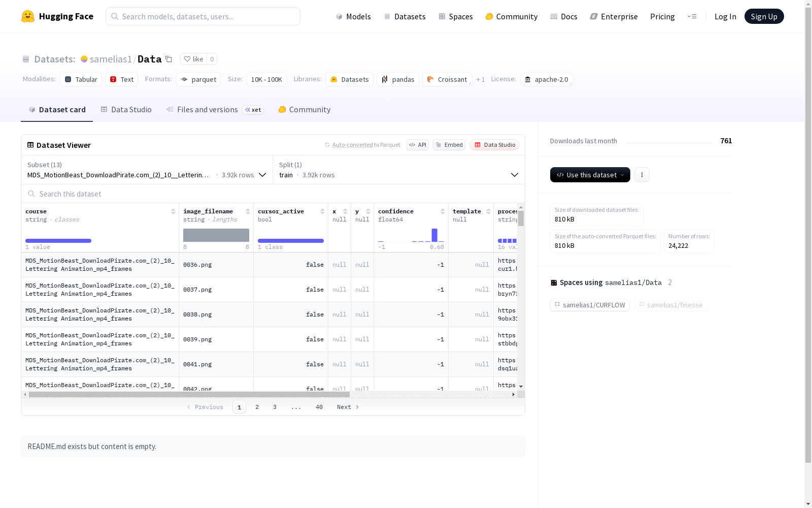Click the table horizontal scrollbar
Screen dimensions: 812x508
[189, 394]
